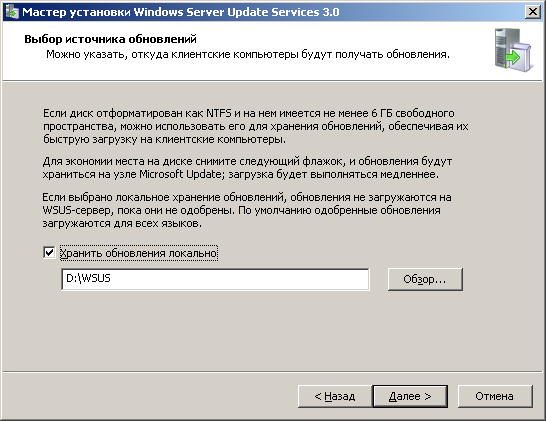Viewport: 546px width, 421px height.
Task: Proceed by clicking 'Далее >'
Action: pyautogui.click(x=410, y=396)
